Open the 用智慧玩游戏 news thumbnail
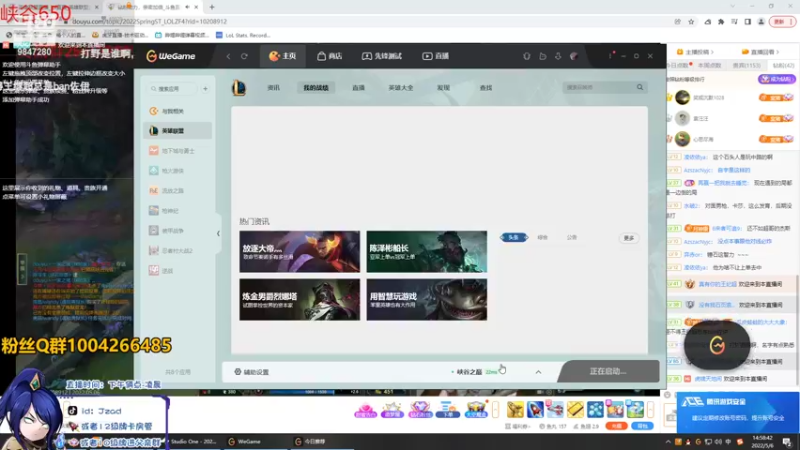Image resolution: width=800 pixels, height=450 pixels. click(x=427, y=299)
